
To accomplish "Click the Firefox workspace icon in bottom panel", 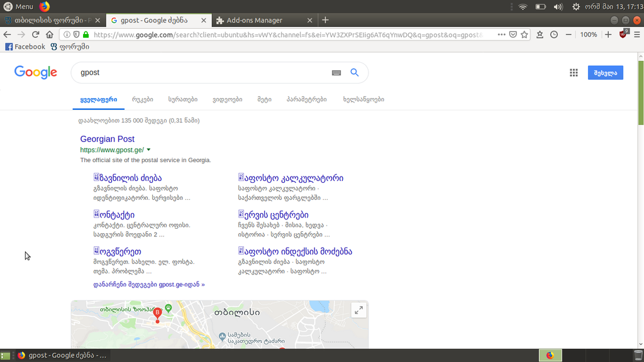I will [550, 356].
